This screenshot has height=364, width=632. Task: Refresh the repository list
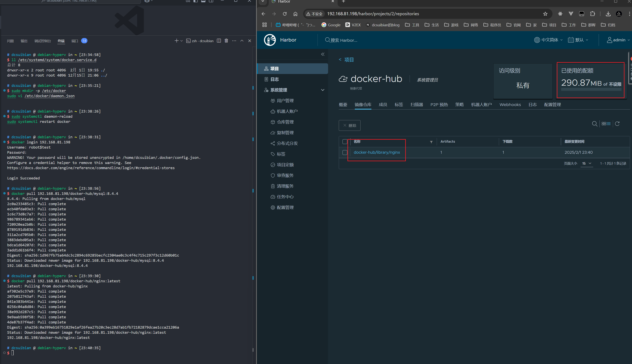click(x=617, y=124)
